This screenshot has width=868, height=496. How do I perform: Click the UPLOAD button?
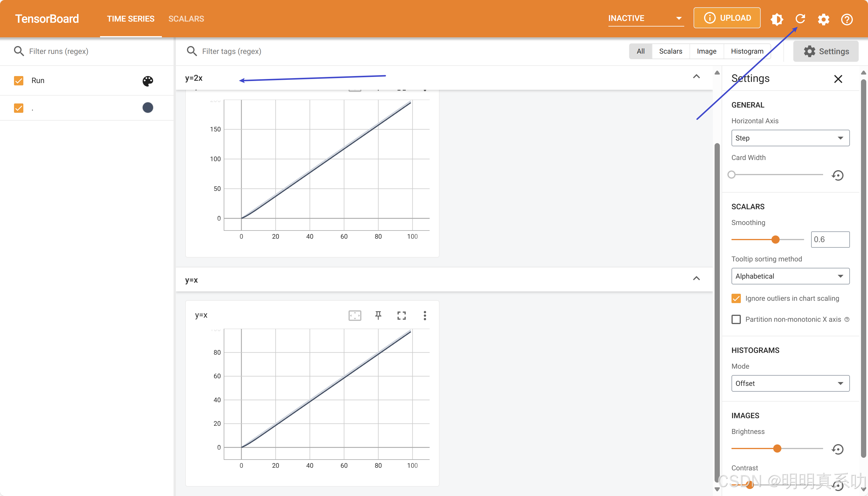click(x=727, y=18)
